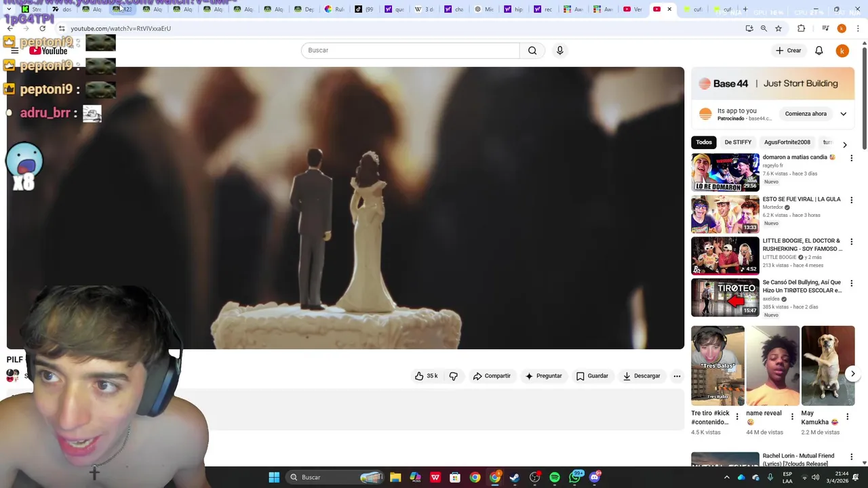Screen dimensions: 868x488
Task: Open 'LITTLE BOOGIE' video thumbnail
Action: 725,256
